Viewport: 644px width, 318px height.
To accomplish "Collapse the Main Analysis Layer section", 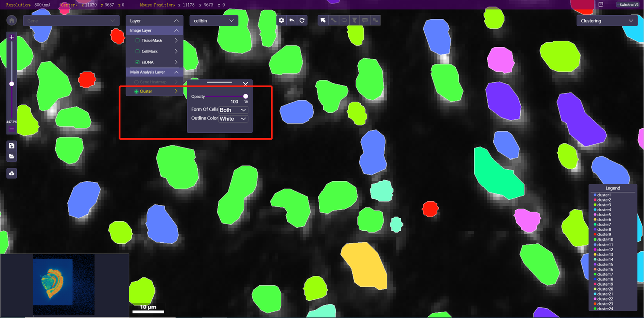I will point(176,72).
